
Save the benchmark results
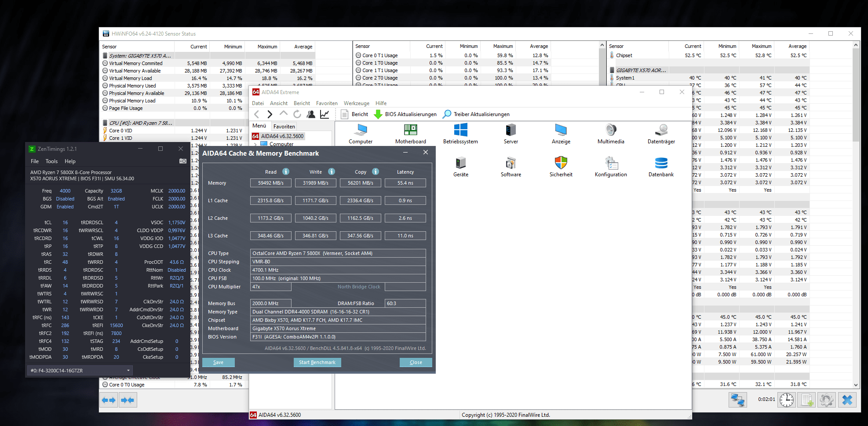pyautogui.click(x=218, y=362)
